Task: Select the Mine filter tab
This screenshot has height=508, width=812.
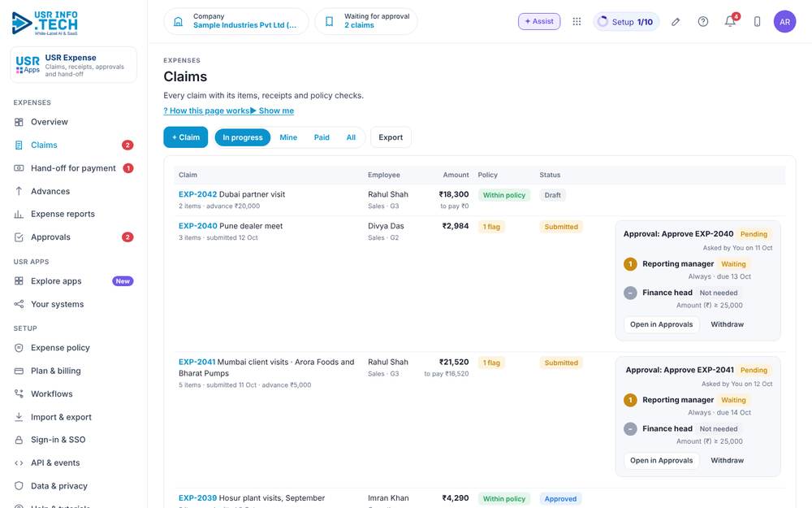Action: point(288,137)
